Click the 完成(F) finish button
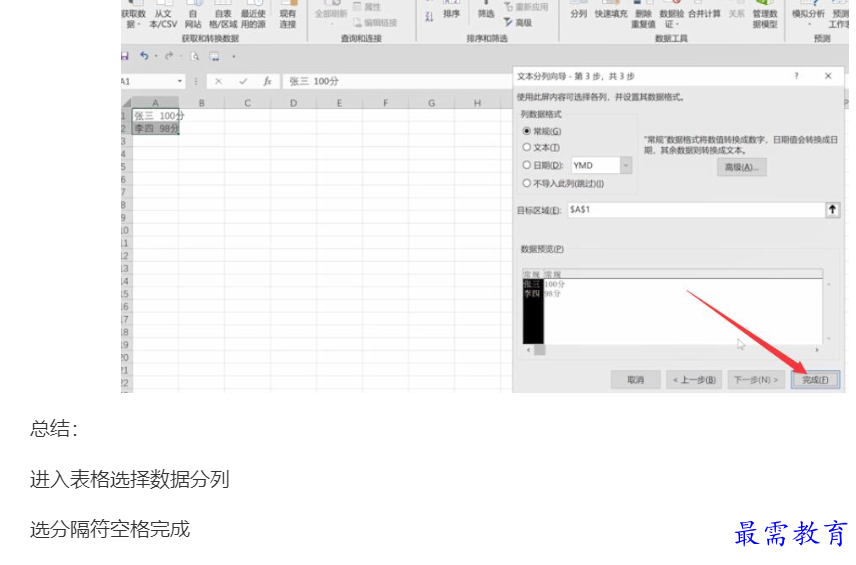This screenshot has width=856, height=565. [x=815, y=379]
